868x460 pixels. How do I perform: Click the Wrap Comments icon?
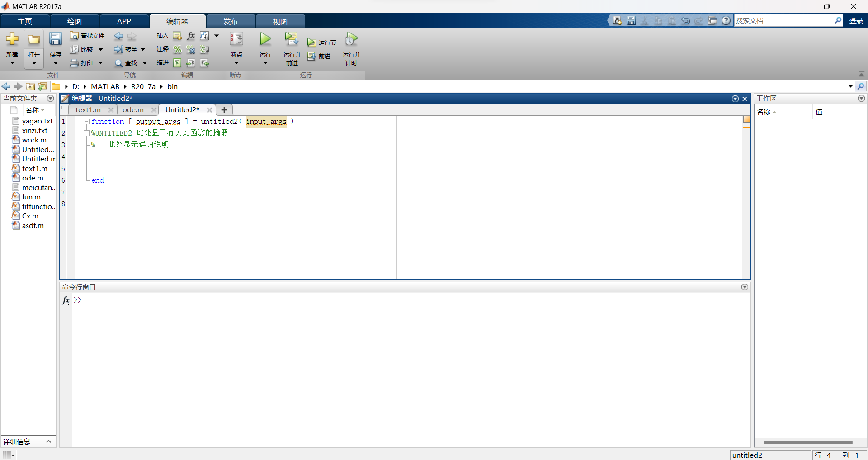(204, 49)
